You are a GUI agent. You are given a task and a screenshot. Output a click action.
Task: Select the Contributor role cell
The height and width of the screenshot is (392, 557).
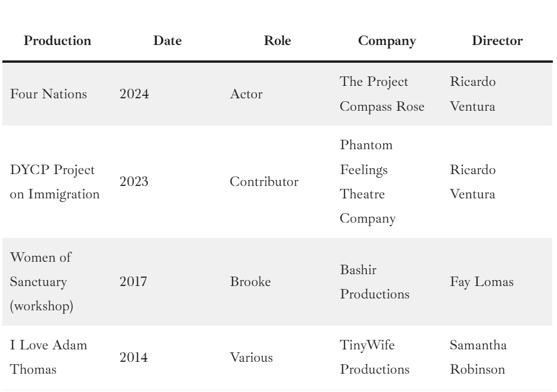click(264, 182)
